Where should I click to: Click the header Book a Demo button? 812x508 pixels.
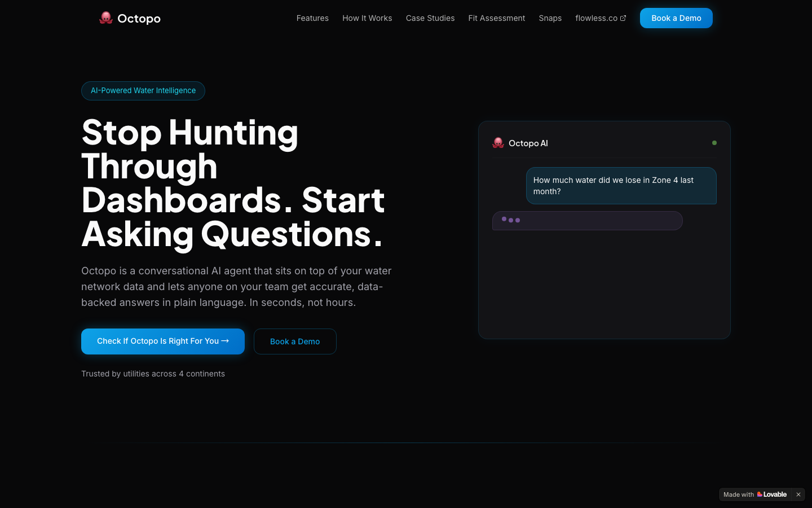click(676, 18)
